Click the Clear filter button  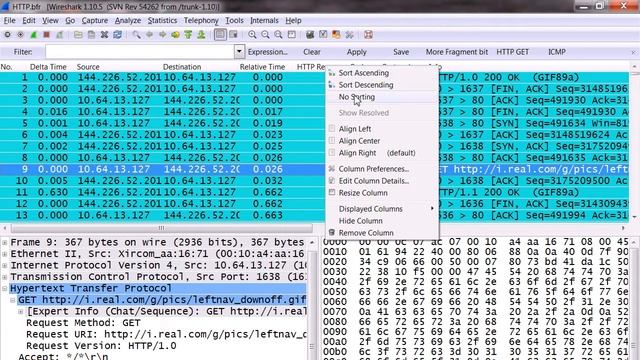tap(312, 52)
